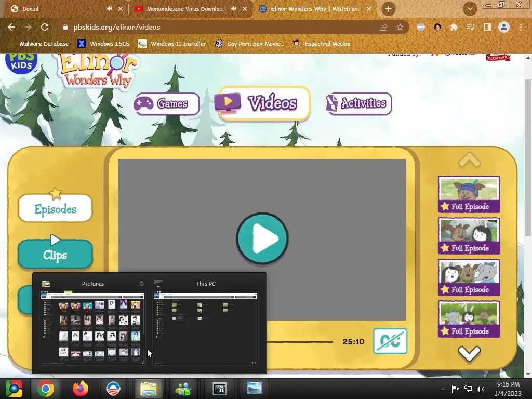
Task: Open the tab search dropdown arrow
Action: tap(470, 9)
